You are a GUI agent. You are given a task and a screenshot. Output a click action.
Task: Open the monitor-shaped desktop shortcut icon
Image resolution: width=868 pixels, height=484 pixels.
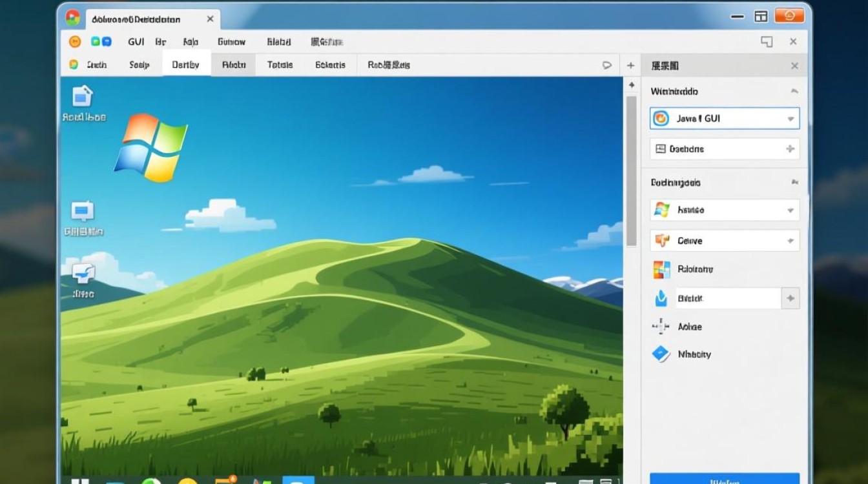pos(83,212)
